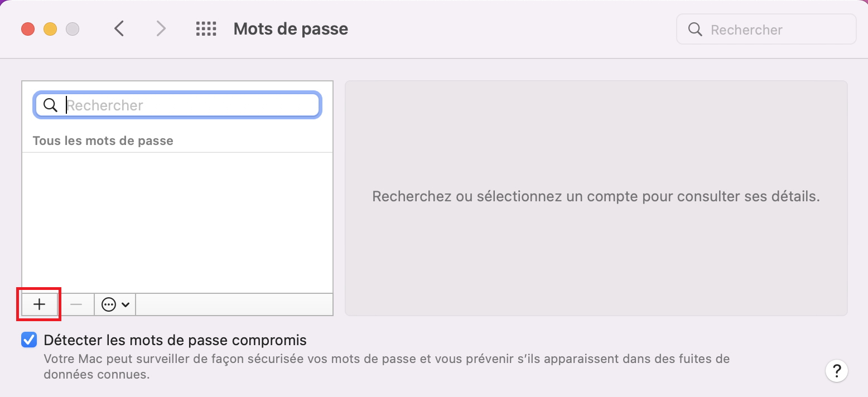Click the magnifier icon in the password list search
Image resolution: width=868 pixels, height=397 pixels.
50,105
